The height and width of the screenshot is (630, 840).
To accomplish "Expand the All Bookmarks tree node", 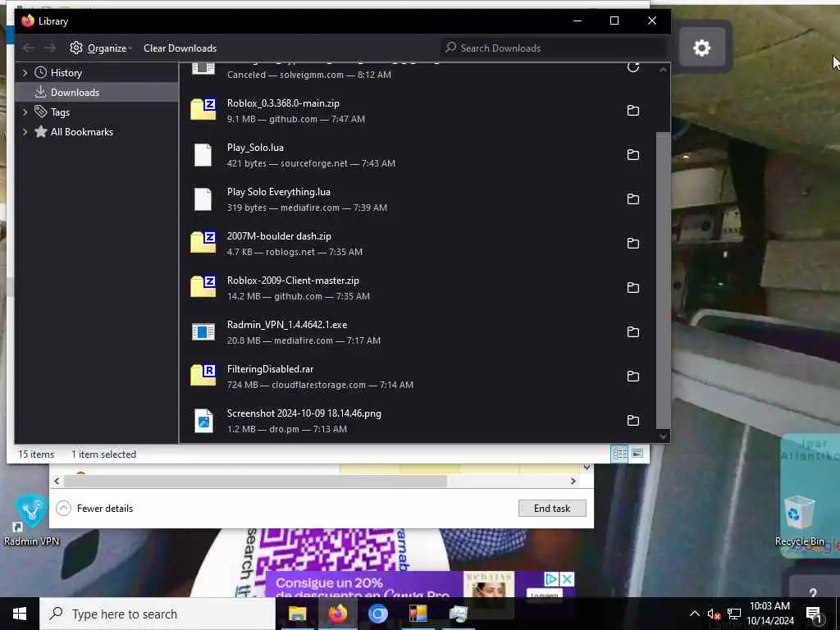I will [25, 132].
